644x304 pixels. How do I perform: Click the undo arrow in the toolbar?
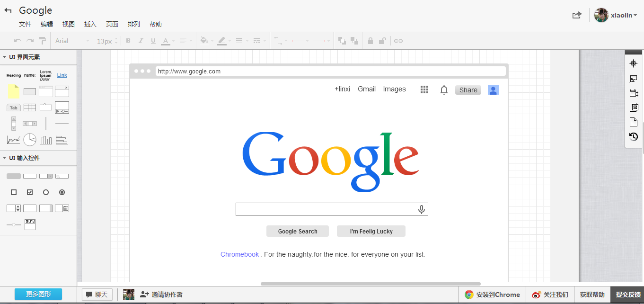(x=18, y=41)
